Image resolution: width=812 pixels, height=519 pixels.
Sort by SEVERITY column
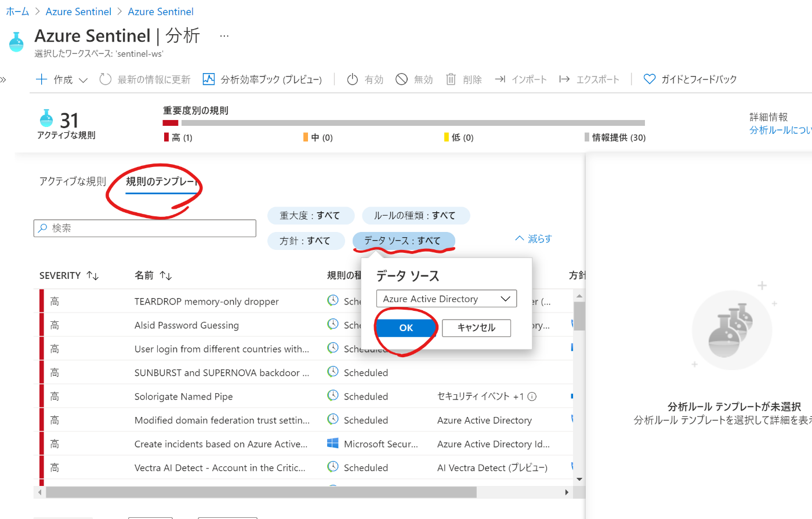point(69,275)
